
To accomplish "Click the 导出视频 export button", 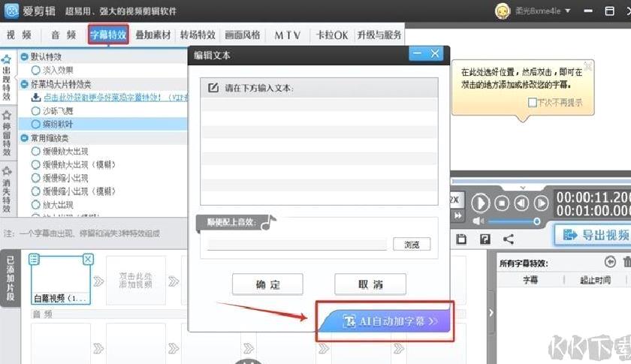I will (593, 234).
